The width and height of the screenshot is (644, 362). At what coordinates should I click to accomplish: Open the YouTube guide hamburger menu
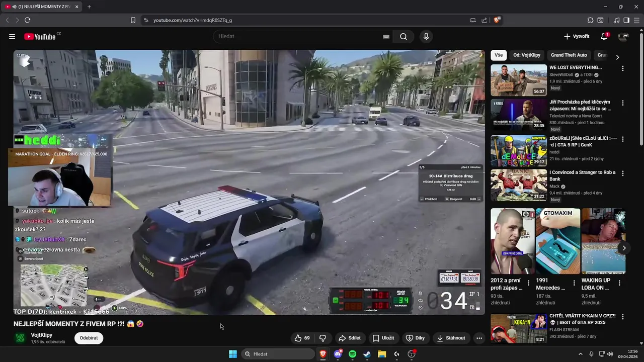12,36
